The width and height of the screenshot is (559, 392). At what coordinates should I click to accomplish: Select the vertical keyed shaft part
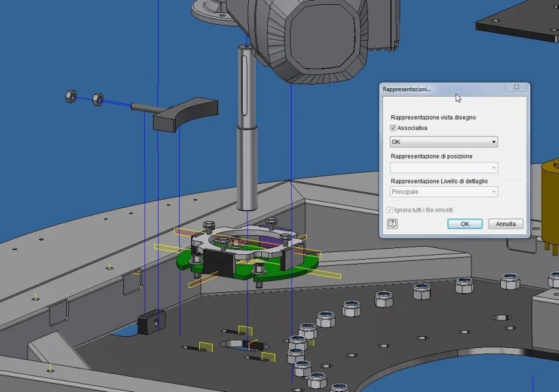tap(246, 128)
